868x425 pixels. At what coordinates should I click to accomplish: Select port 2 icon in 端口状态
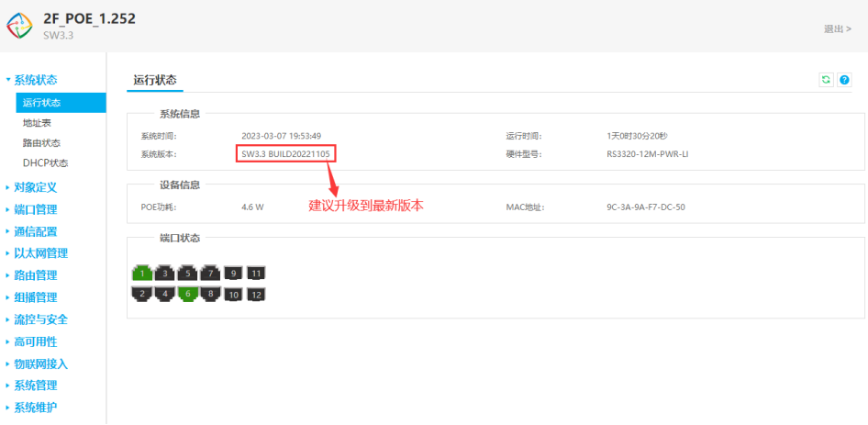[x=142, y=295]
